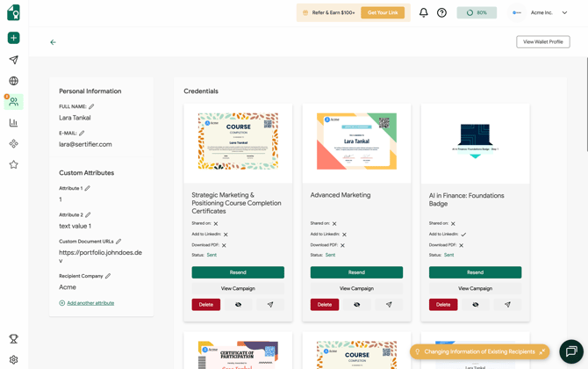This screenshot has width=588, height=369.
Task: Click View Wallet Profile button
Action: [x=543, y=41]
